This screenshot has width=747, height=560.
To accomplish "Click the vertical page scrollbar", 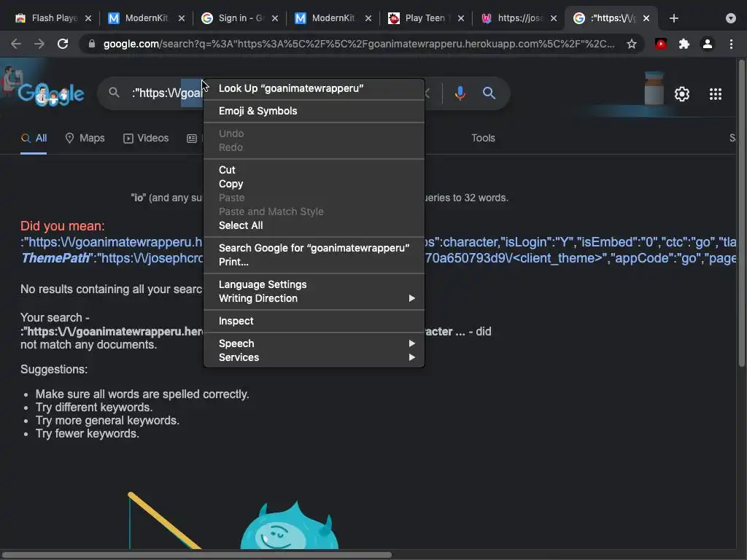I will point(741,214).
